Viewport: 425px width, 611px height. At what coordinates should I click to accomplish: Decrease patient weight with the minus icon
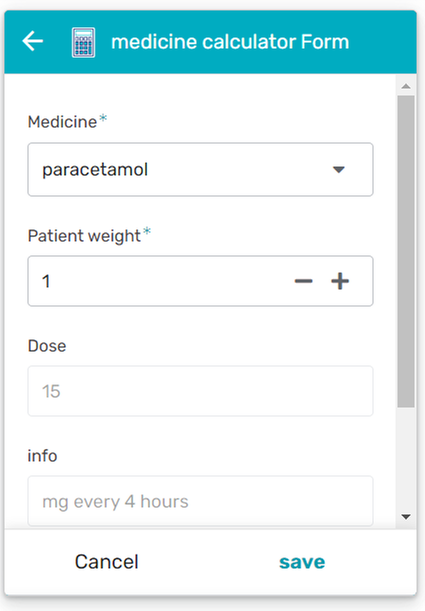(303, 281)
